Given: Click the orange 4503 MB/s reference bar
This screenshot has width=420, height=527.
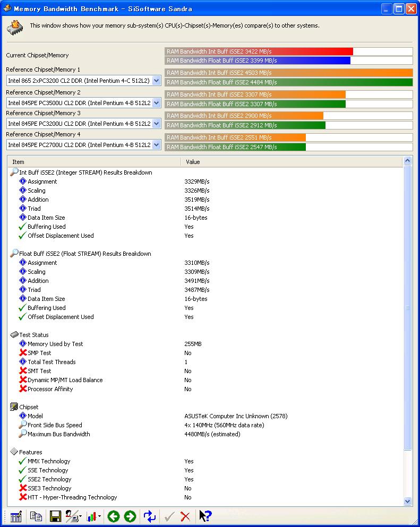Looking at the screenshot, I should pyautogui.click(x=288, y=73).
